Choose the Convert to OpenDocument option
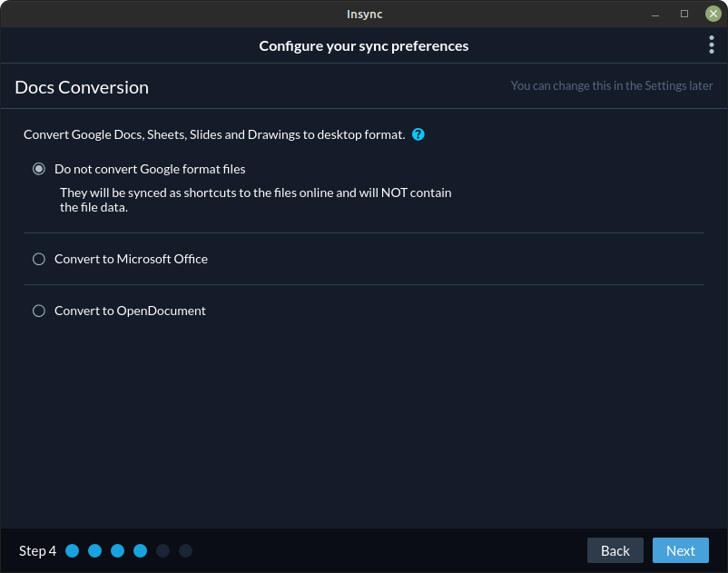Screen dimensions: 728x573 [x=39, y=311]
